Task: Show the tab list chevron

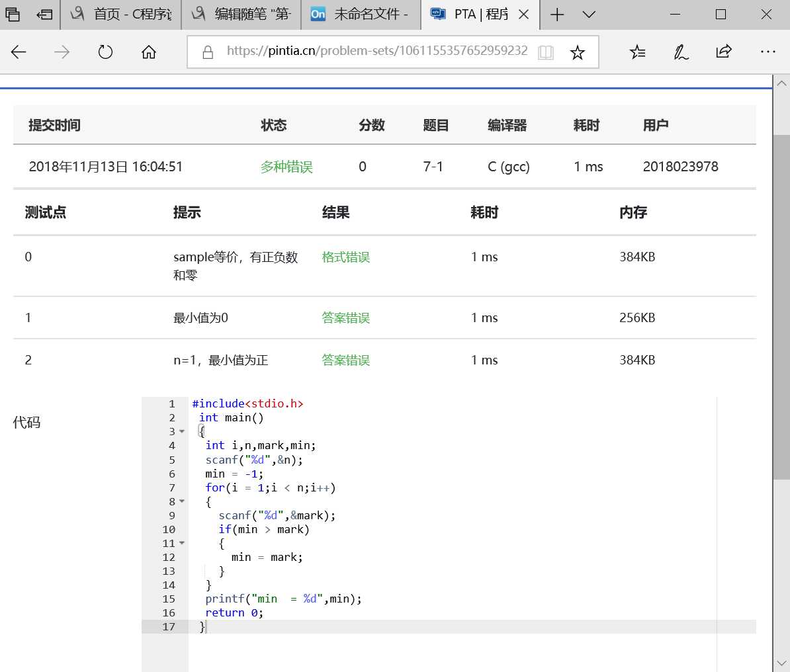Action: [x=588, y=14]
